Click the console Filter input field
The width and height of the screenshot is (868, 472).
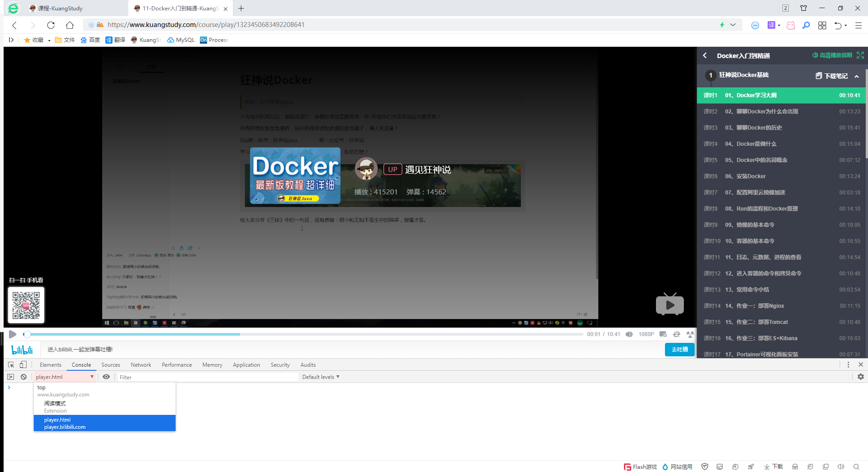[208, 377]
